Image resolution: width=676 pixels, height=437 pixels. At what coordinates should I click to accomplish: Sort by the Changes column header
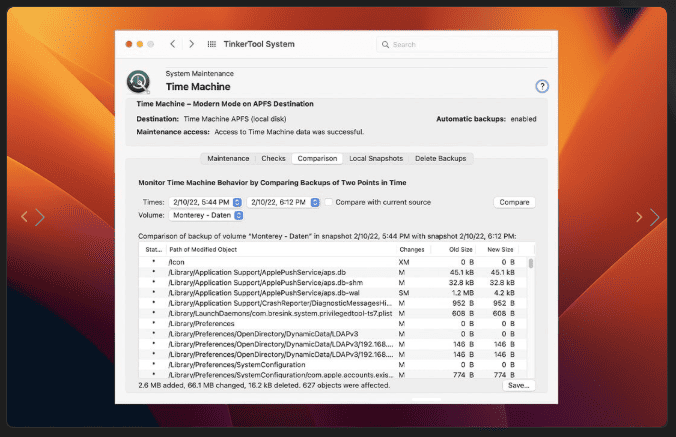(x=412, y=250)
